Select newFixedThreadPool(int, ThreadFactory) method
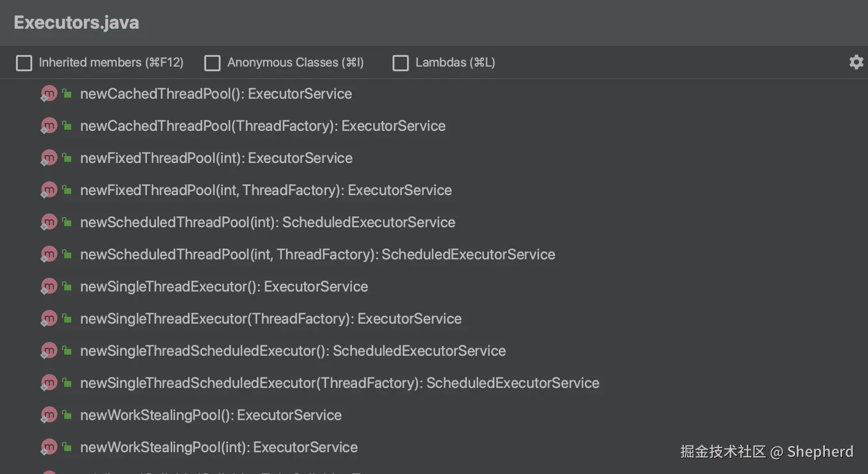This screenshot has width=868, height=474. click(x=266, y=191)
